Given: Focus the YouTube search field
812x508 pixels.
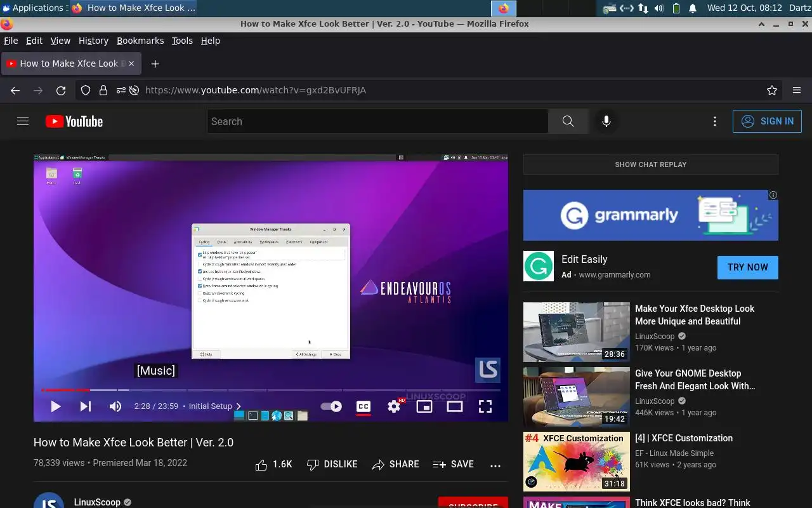Looking at the screenshot, I should (x=377, y=121).
